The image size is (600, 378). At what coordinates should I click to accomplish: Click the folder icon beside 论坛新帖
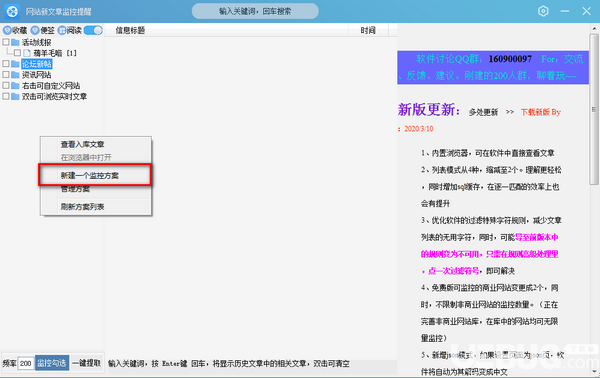[15, 64]
